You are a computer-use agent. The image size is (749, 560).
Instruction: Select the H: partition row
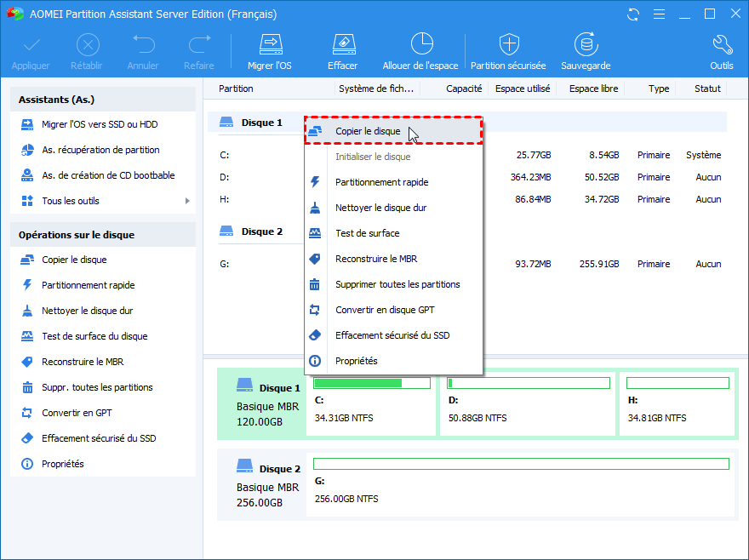tap(260, 199)
